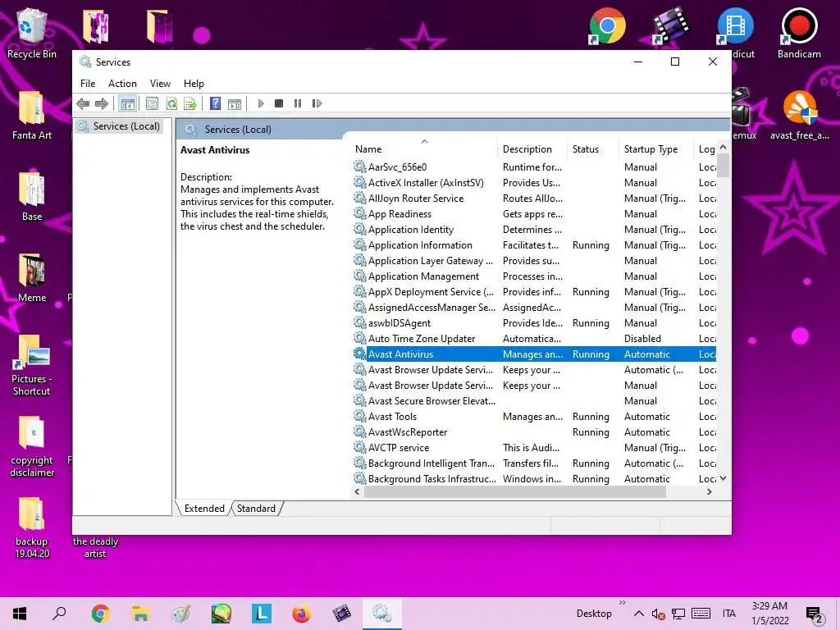Select the AVCTP service row
The width and height of the screenshot is (840, 630).
pos(534,447)
